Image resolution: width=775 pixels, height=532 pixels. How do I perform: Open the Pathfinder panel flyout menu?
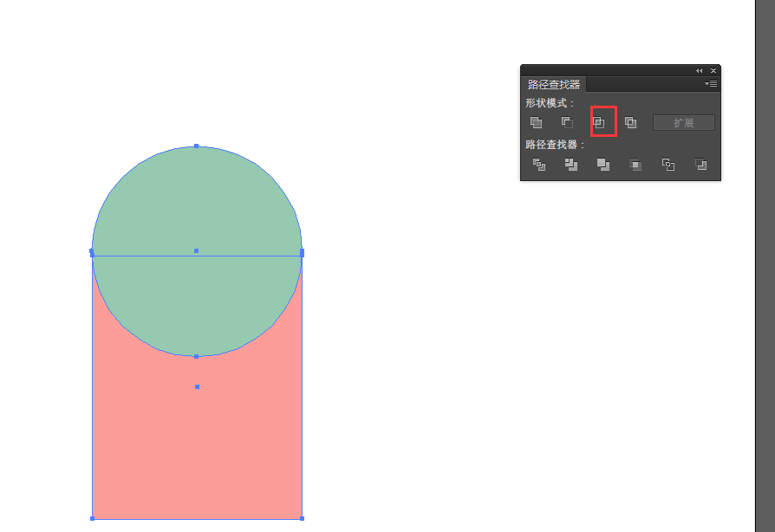pos(711,83)
